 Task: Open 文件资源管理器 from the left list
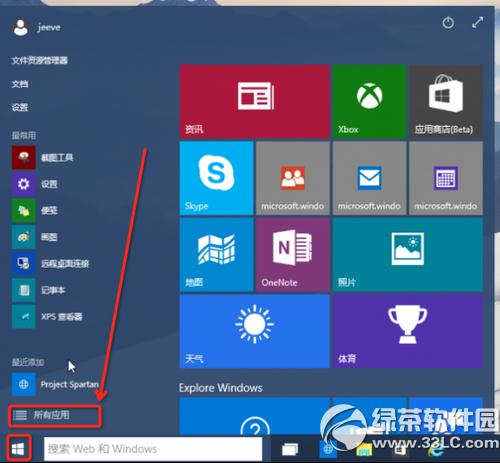[39, 60]
